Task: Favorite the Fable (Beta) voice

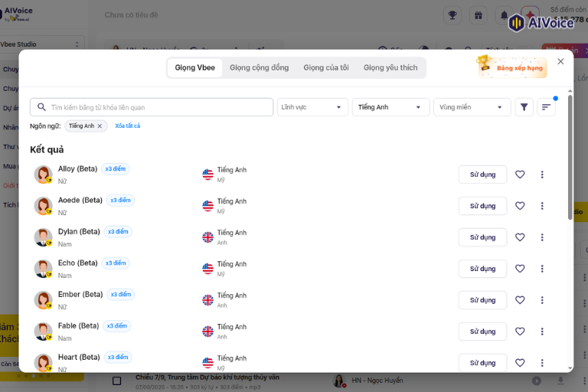Action: coord(520,332)
